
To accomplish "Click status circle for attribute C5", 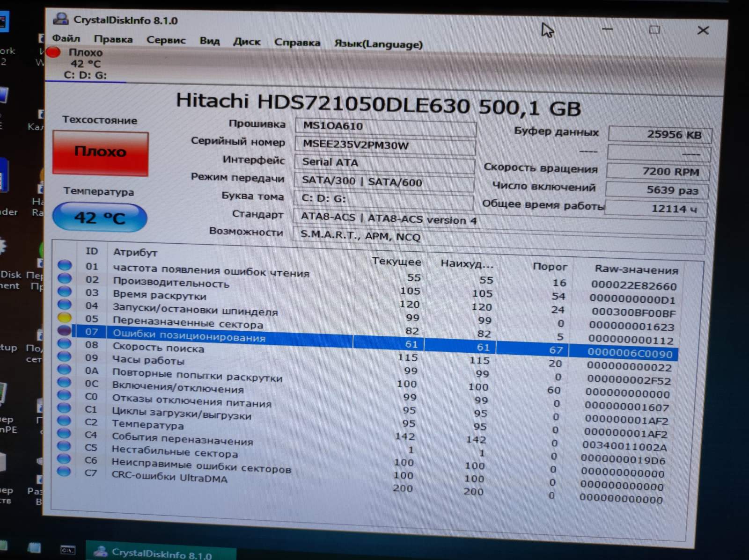I will pos(64,446).
